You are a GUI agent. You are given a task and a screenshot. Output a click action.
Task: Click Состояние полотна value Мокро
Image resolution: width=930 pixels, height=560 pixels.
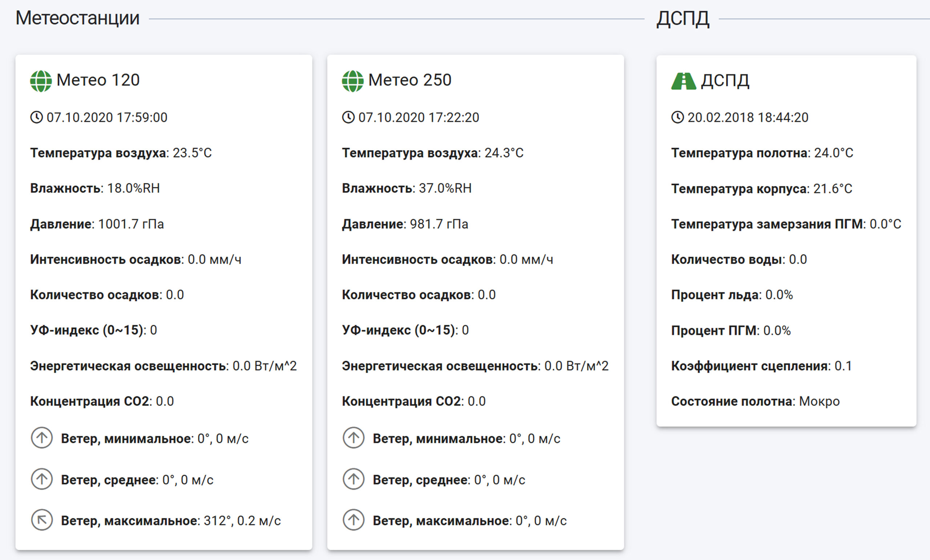(x=819, y=401)
